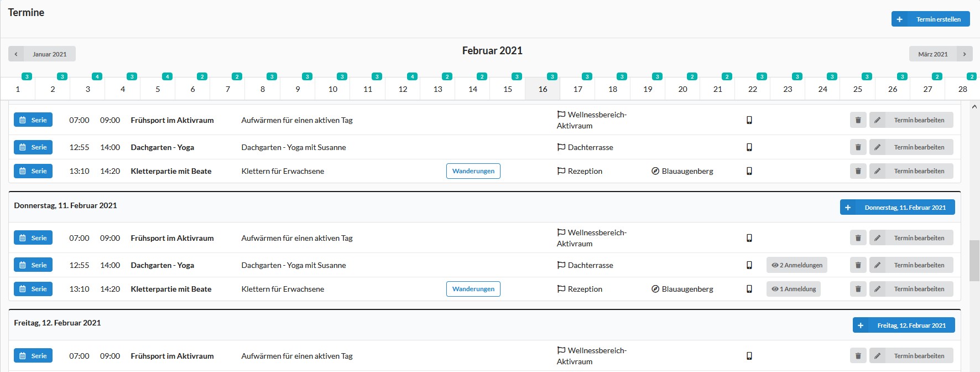View the 1 Anmeldung for Kletterpartie
This screenshot has width=980, height=372.
tap(793, 289)
